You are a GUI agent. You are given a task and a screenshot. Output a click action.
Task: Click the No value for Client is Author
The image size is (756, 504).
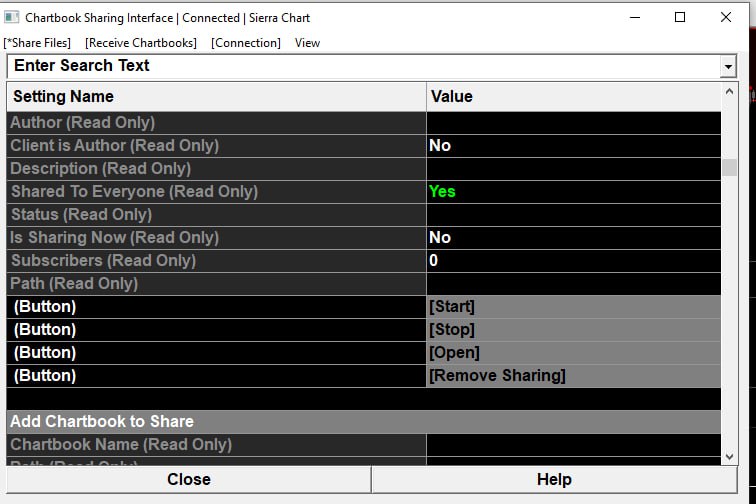click(x=440, y=146)
